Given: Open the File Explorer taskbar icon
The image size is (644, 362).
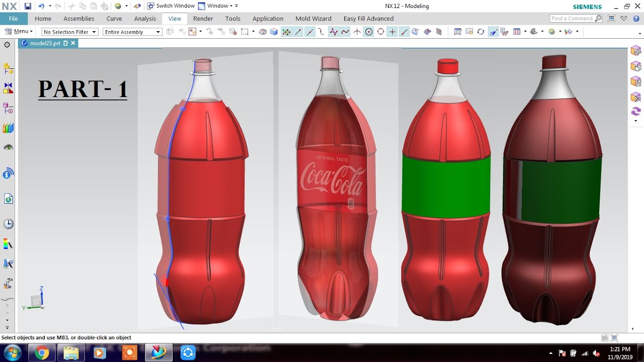Looking at the screenshot, I should click(71, 353).
